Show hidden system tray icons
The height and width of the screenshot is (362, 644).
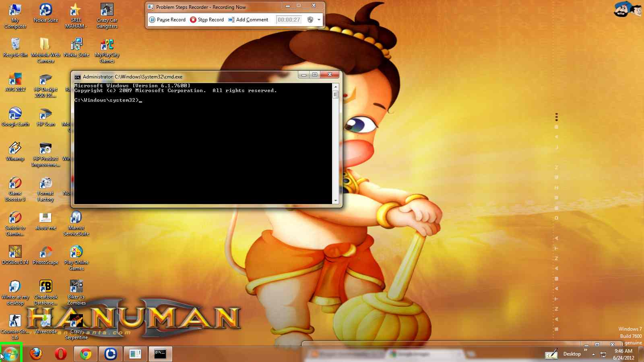[593, 354]
